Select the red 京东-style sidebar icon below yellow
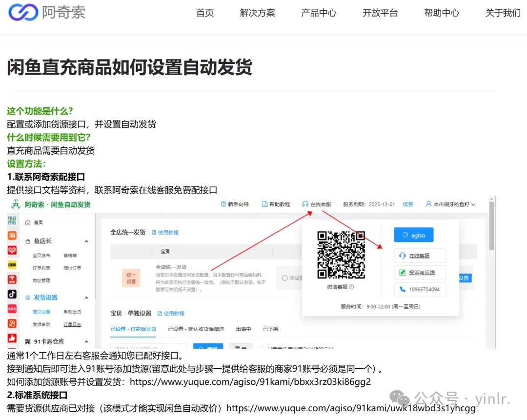This screenshot has width=527, height=420. 12,279
